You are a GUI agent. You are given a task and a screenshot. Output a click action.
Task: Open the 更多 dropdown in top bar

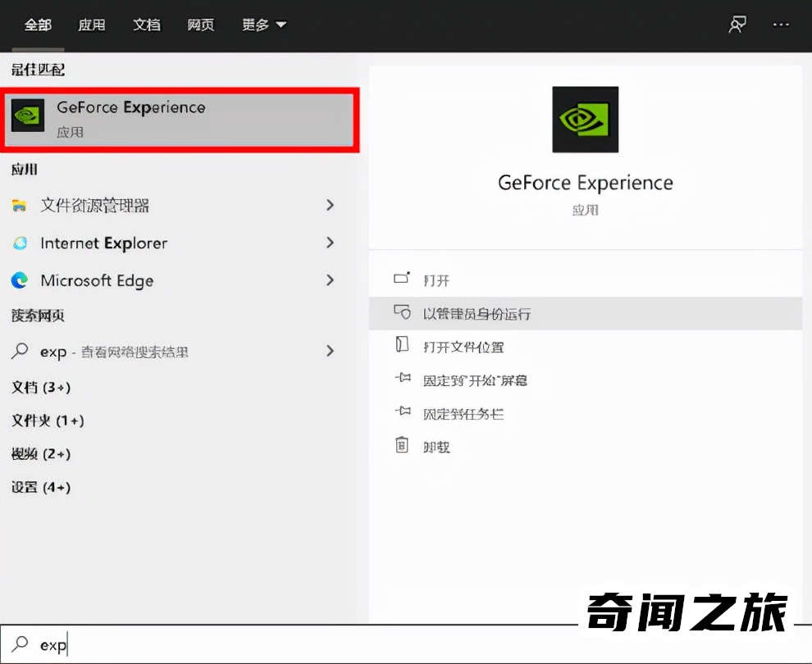264,25
